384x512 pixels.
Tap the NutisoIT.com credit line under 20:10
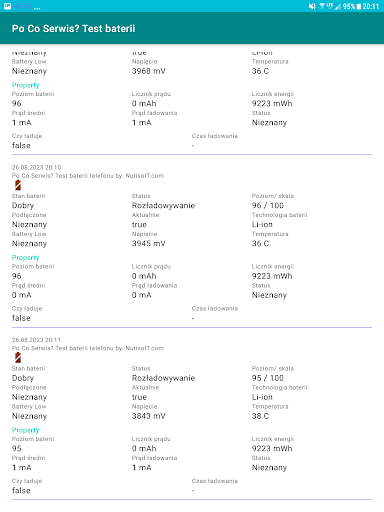[x=88, y=176]
